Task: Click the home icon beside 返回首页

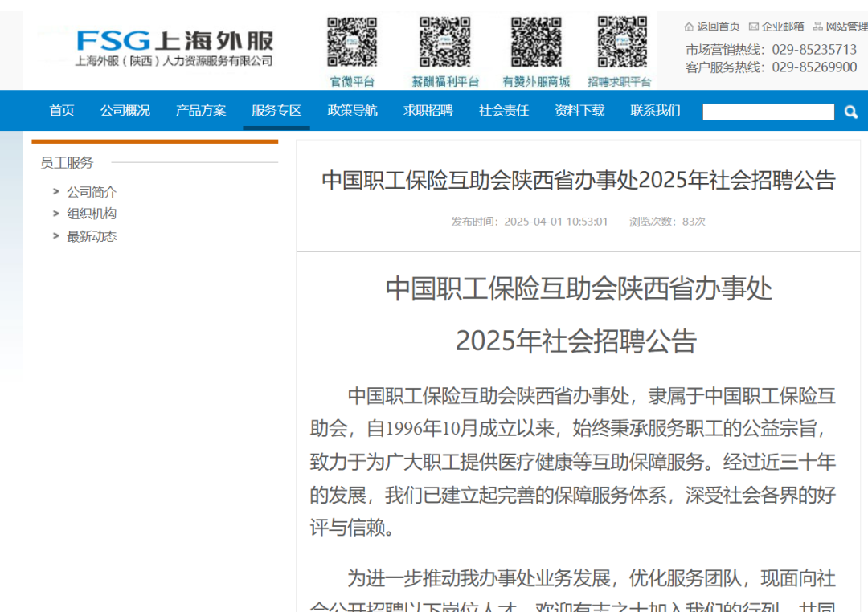Action: (689, 27)
